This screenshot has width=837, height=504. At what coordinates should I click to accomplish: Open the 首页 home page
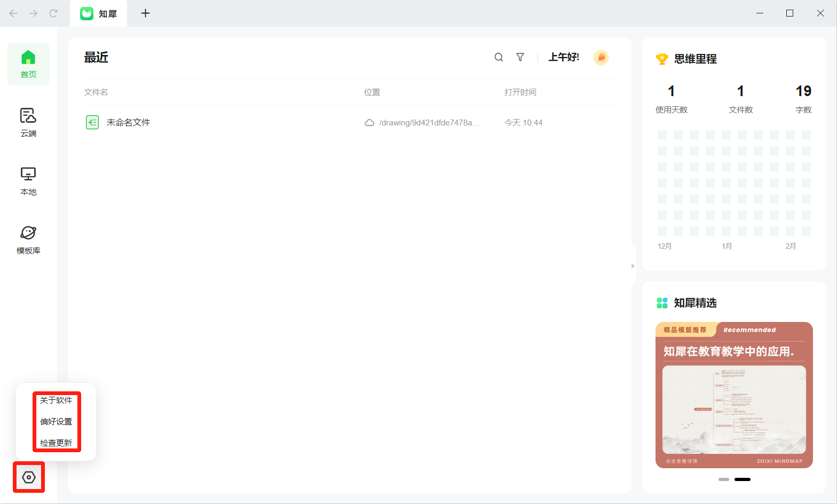28,64
